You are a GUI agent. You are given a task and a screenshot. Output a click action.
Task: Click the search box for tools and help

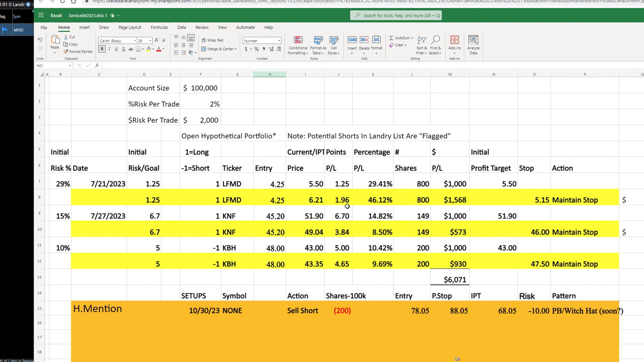(396, 15)
